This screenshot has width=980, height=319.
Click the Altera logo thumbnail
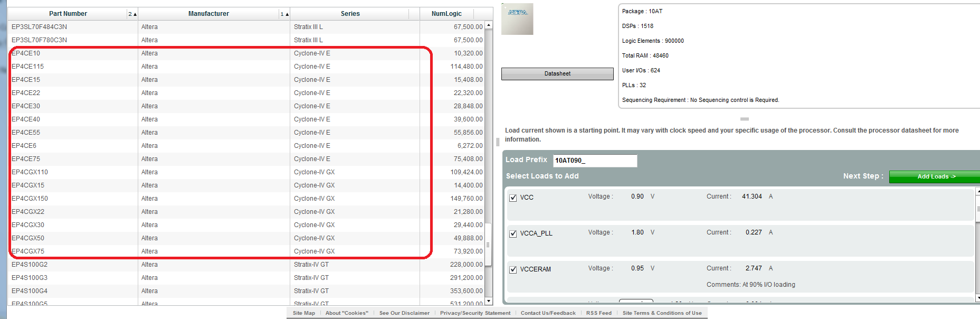click(x=517, y=19)
